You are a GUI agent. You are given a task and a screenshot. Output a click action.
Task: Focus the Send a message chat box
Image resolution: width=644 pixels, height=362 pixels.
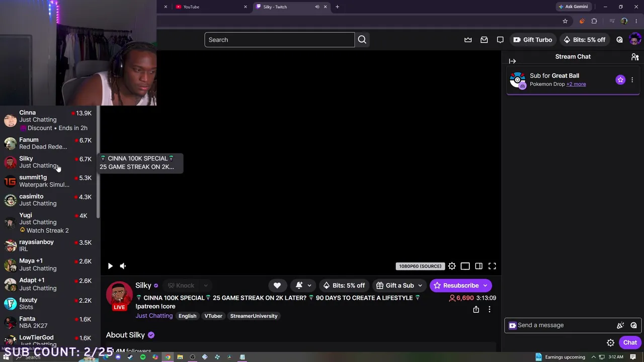tap(572, 325)
